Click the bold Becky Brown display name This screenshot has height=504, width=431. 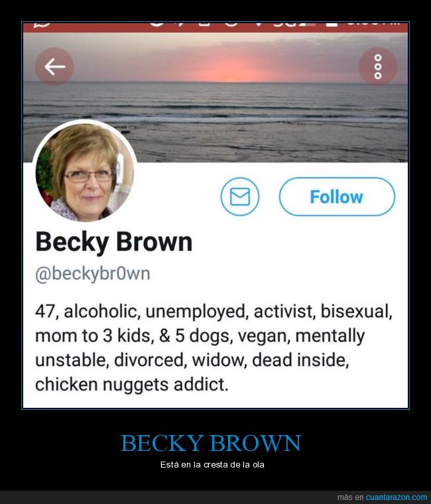(114, 242)
